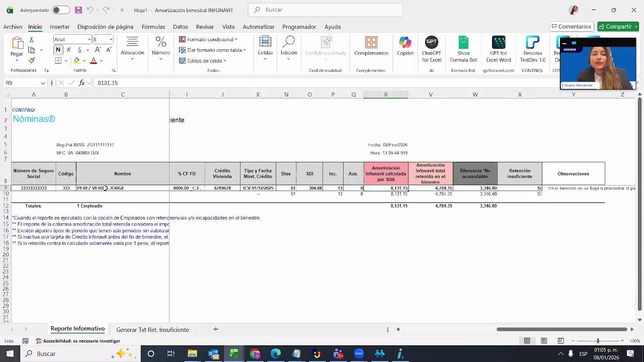Open the fill color yellow swatch

coord(76,61)
